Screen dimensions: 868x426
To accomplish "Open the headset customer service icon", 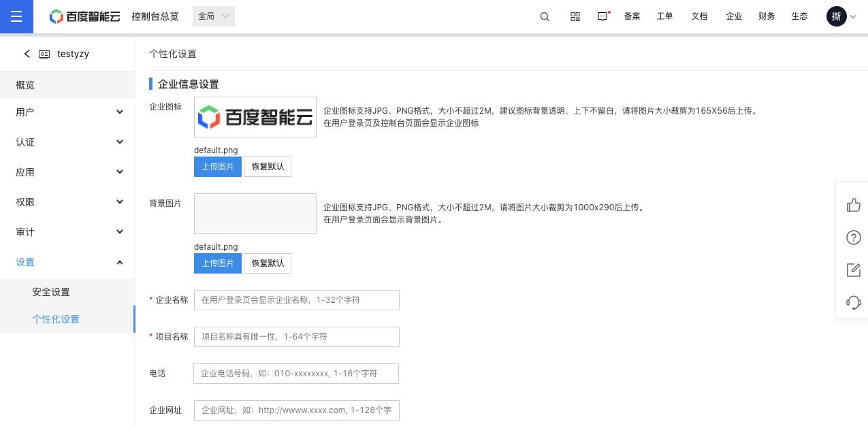I will (854, 302).
